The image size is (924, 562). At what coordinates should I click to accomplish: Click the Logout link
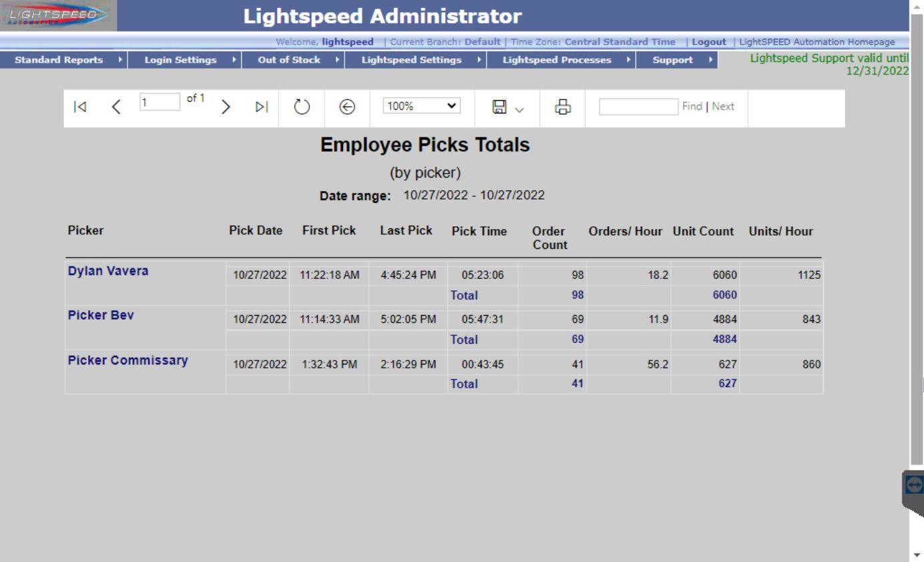(709, 42)
